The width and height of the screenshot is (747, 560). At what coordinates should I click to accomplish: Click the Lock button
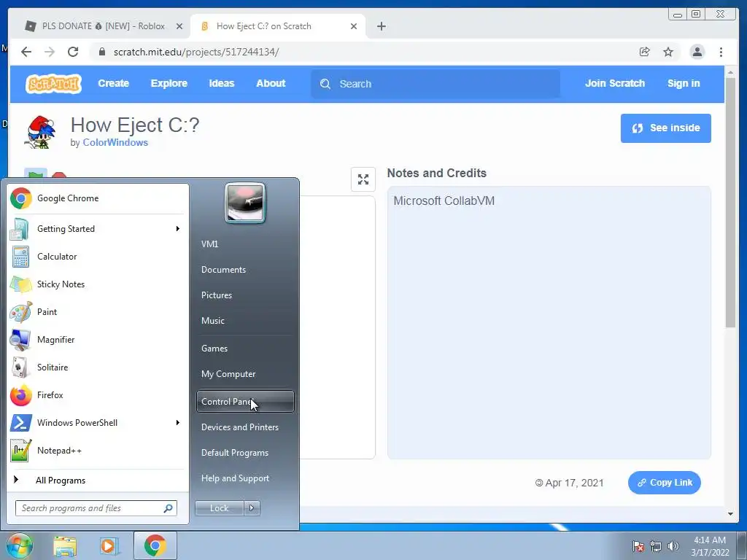(x=220, y=508)
